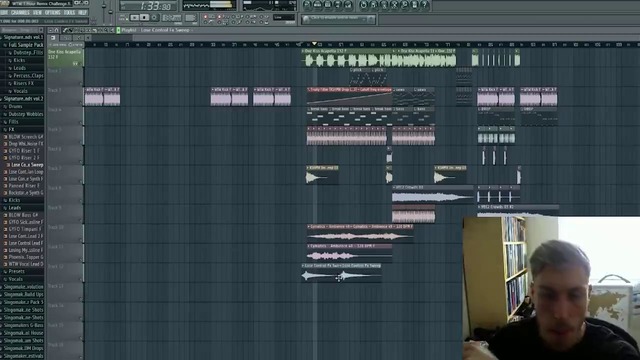Open the CHANNELS menu
Viewport: 640px width, 360px height.
[20, 13]
